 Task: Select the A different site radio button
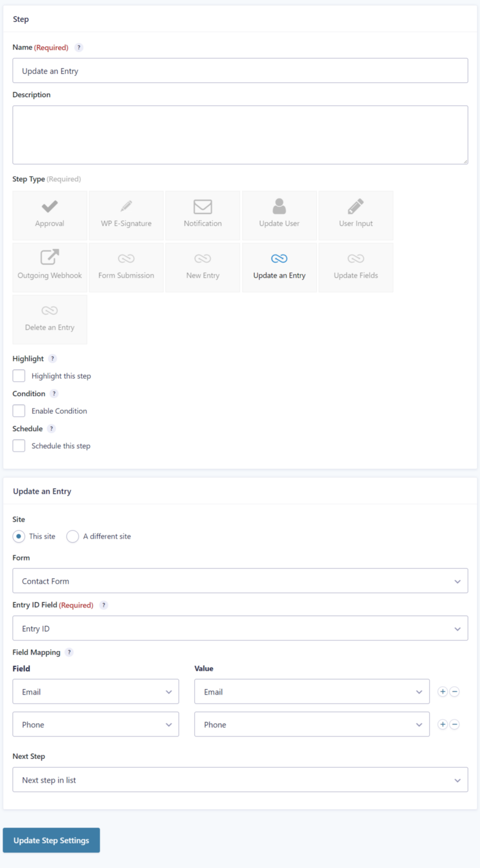click(x=72, y=536)
